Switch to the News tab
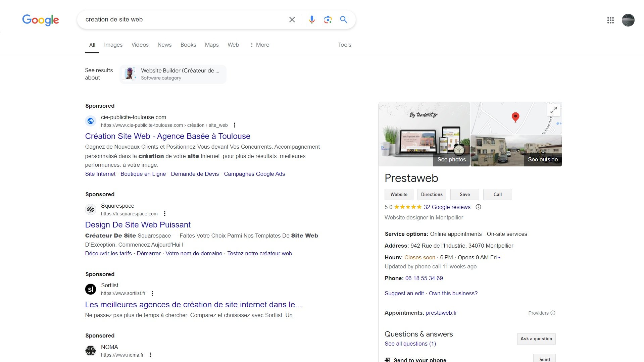The height and width of the screenshot is (362, 644). [x=164, y=45]
